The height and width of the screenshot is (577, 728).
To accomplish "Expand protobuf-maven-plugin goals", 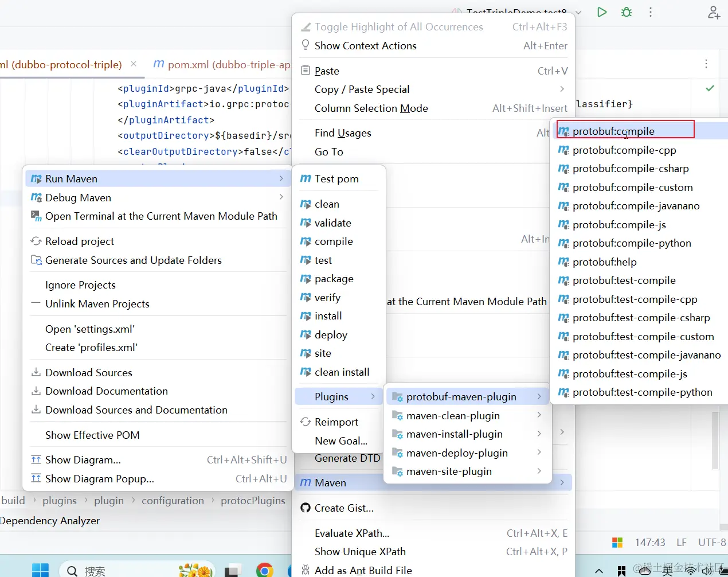I will 467,397.
